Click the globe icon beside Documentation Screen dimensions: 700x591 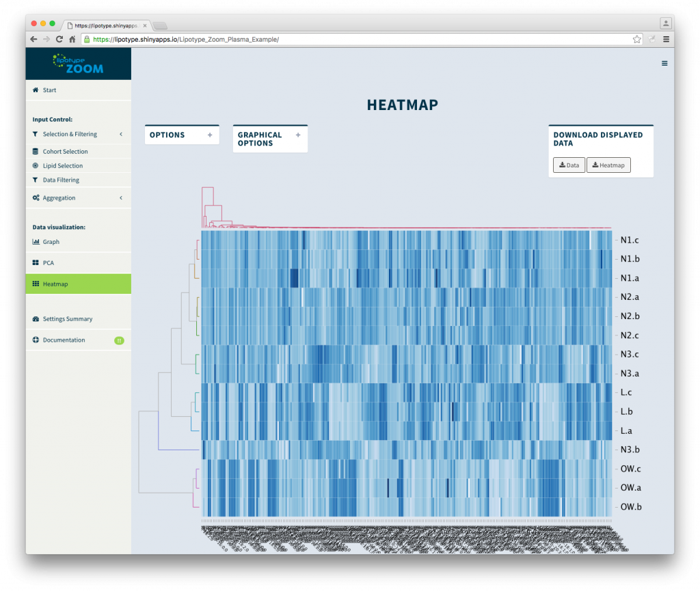(x=35, y=340)
